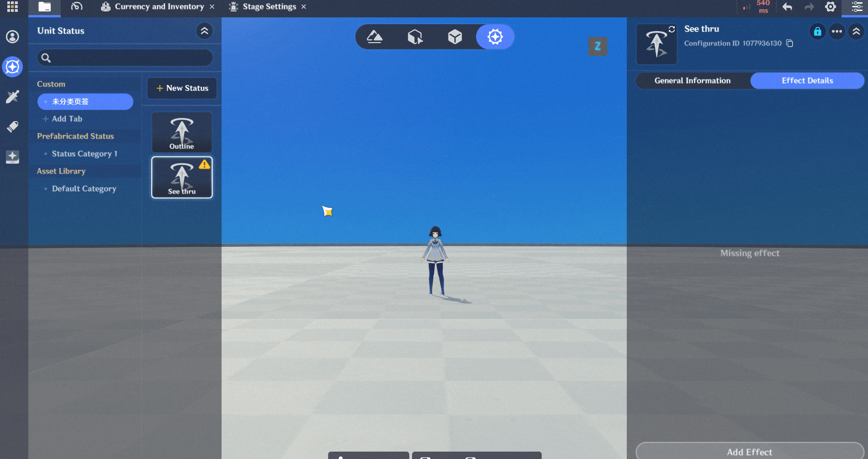Select the terrain mode icon
This screenshot has width=868, height=459.
[x=375, y=37]
